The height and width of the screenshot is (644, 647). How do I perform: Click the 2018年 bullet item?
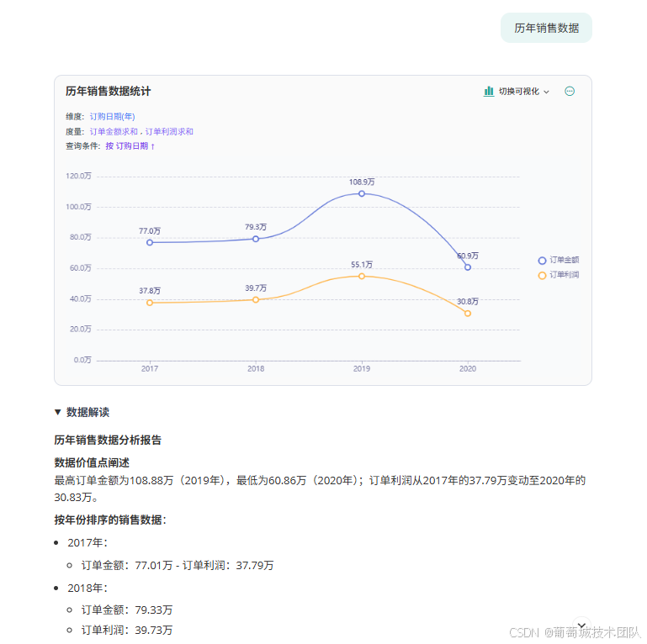coord(88,588)
